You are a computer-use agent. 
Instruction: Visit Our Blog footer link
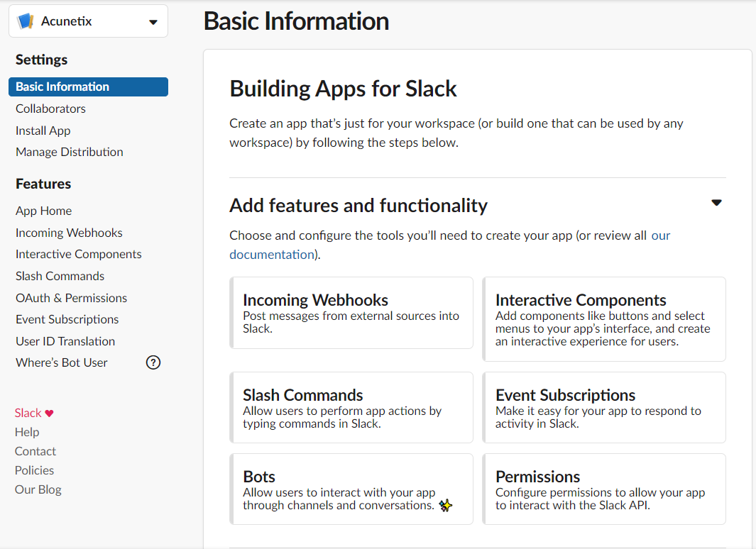click(38, 489)
